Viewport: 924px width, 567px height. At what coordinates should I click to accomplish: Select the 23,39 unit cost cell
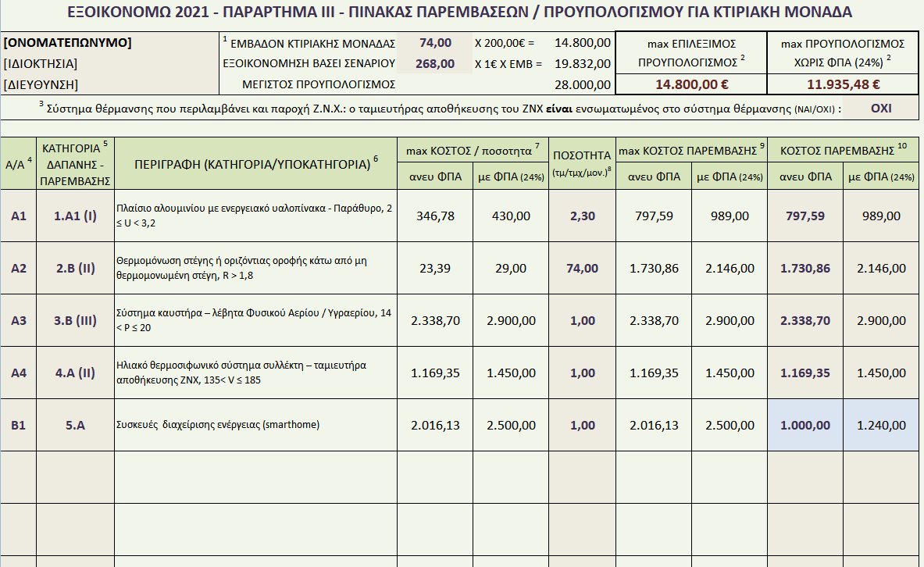click(435, 268)
